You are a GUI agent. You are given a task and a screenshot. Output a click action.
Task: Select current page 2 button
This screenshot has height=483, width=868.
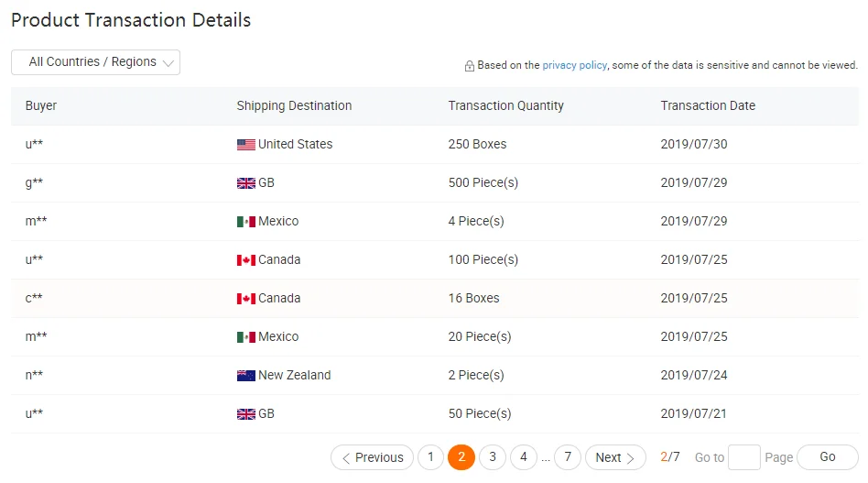click(461, 457)
